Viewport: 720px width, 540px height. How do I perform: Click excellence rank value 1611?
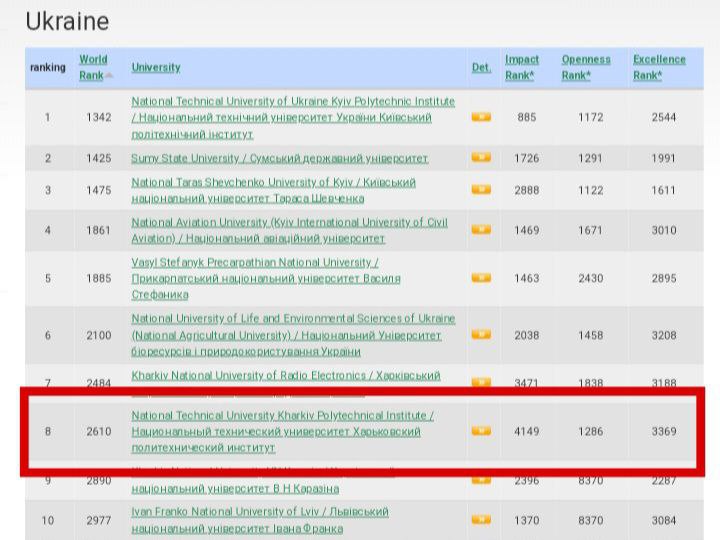pyautogui.click(x=664, y=190)
